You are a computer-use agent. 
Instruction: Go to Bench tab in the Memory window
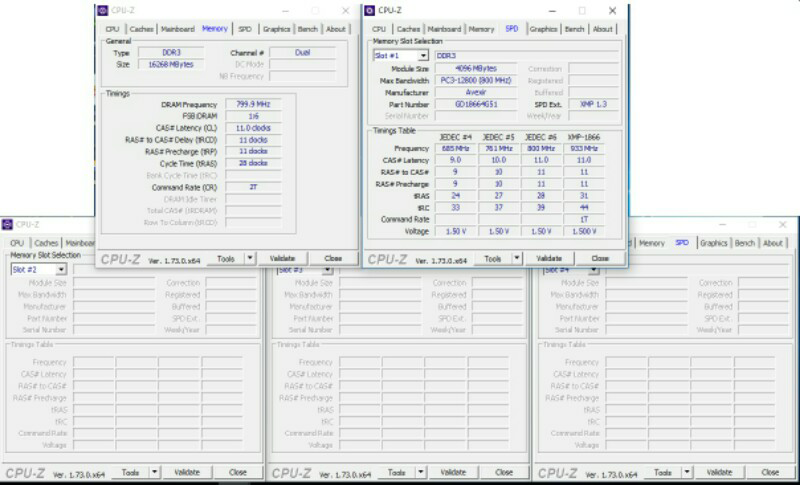point(308,29)
